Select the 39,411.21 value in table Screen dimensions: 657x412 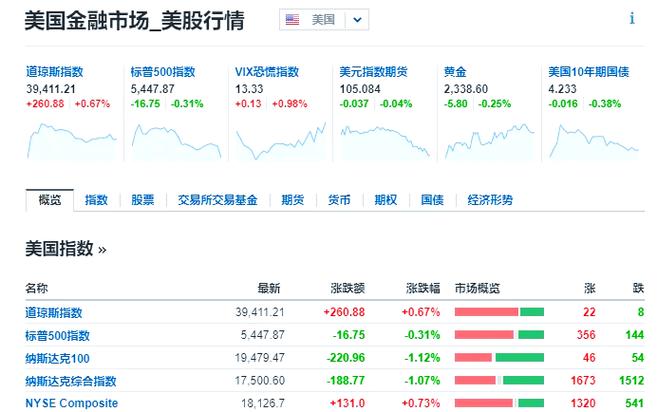[260, 312]
